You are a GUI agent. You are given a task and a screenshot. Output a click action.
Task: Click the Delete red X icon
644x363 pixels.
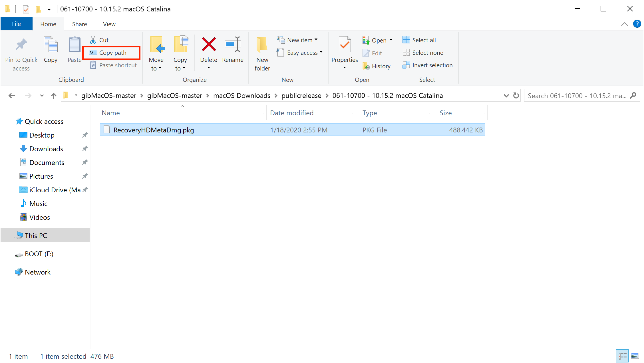pyautogui.click(x=209, y=45)
